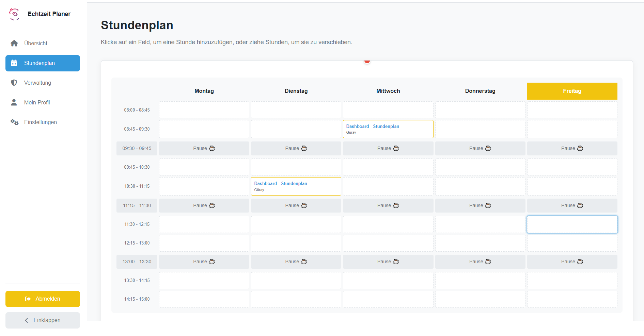This screenshot has height=336, width=644.
Task: Open Mittwoch 08:45 Dashboard - Stundenplan lesson
Action: point(388,129)
